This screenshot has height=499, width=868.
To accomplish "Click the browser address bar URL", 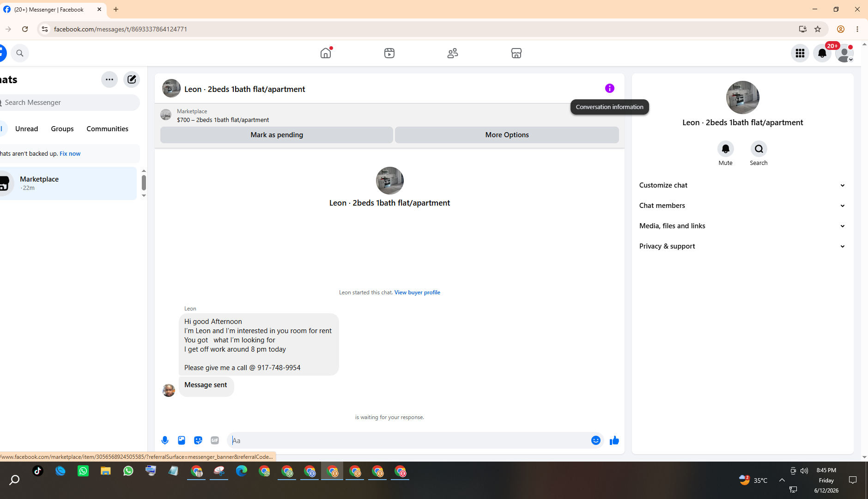I will 121,29.
